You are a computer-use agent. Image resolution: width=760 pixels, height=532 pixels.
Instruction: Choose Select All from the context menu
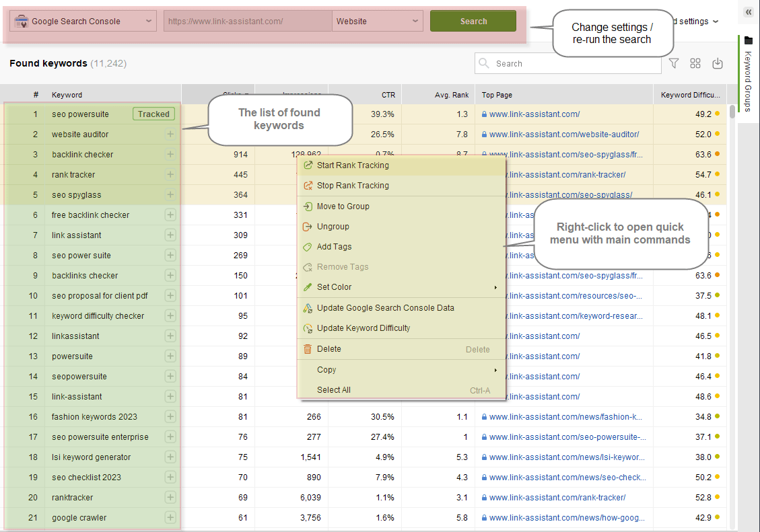point(401,389)
